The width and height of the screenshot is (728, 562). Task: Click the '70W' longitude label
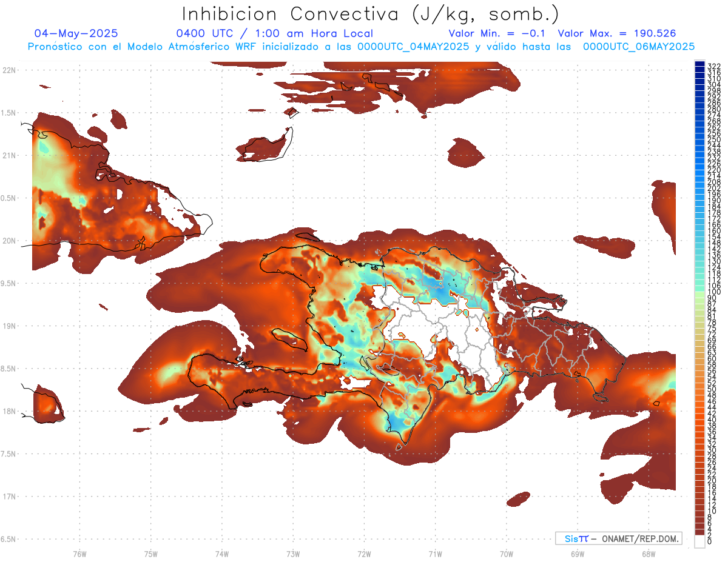(x=506, y=554)
